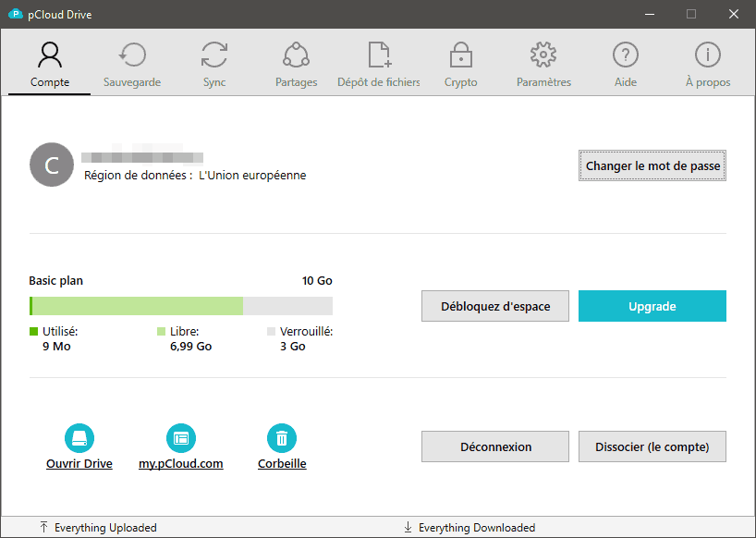Click the Everything Downloaded status text
The height and width of the screenshot is (538, 756).
[477, 528]
